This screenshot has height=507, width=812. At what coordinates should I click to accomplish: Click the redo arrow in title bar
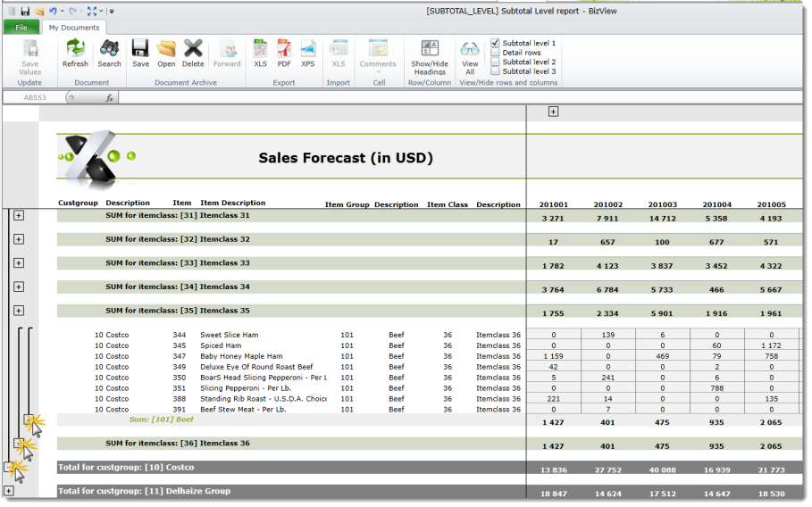click(x=73, y=11)
